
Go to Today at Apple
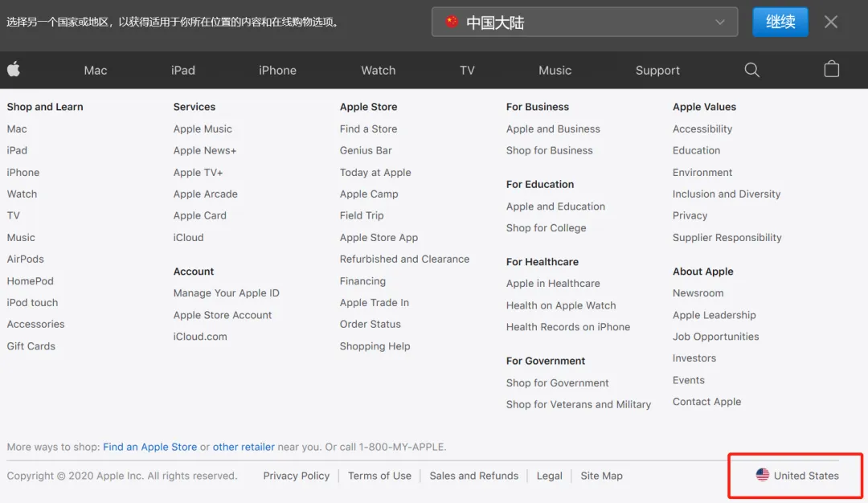(375, 173)
